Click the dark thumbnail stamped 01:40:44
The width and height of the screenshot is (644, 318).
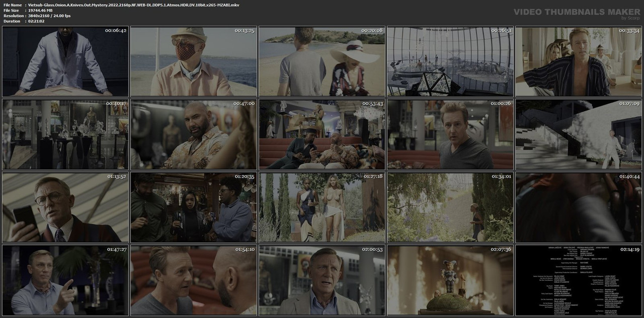pyautogui.click(x=579, y=207)
